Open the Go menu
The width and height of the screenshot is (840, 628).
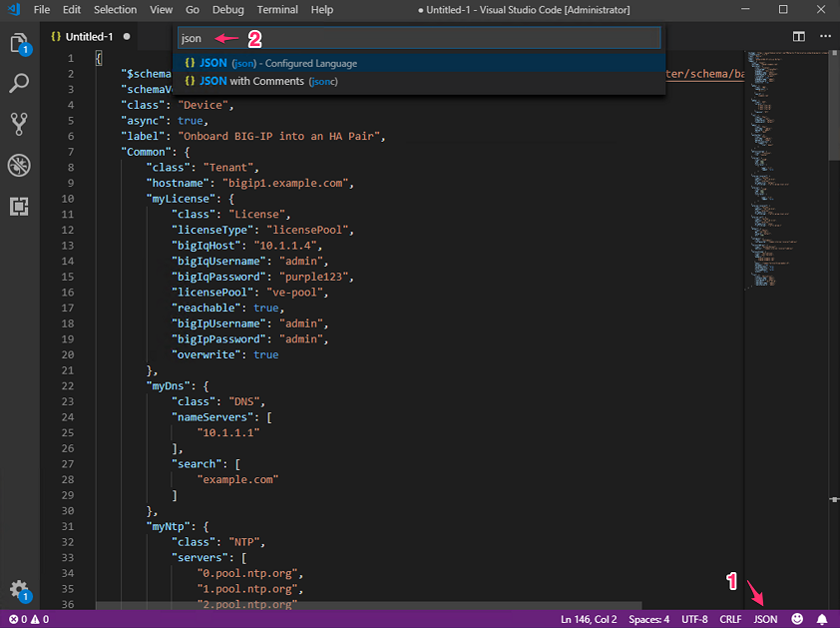[193, 10]
